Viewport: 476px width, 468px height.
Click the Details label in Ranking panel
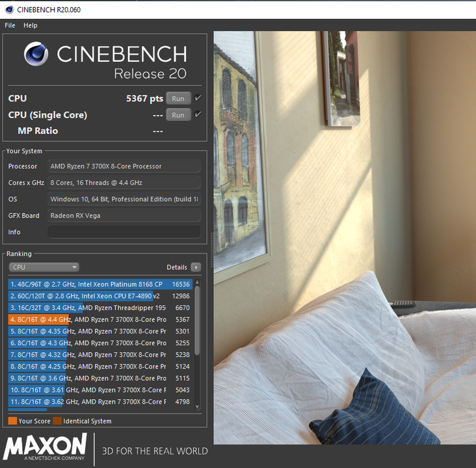click(x=177, y=267)
